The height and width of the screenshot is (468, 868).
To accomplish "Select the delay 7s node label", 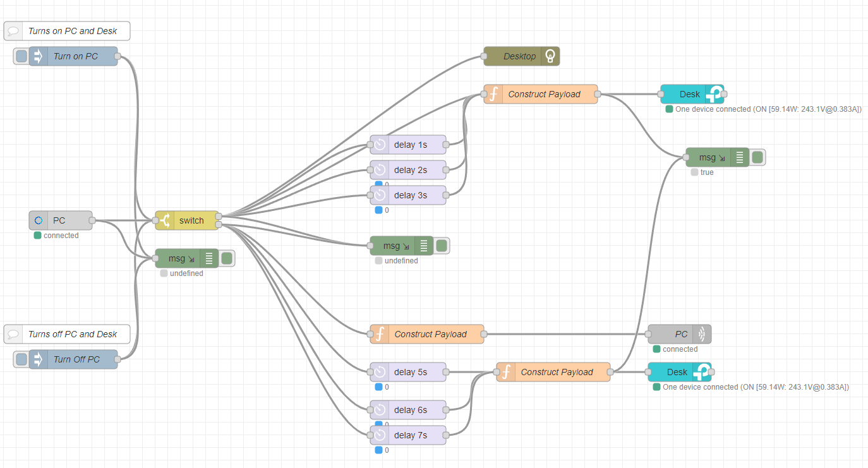I will pyautogui.click(x=411, y=435).
